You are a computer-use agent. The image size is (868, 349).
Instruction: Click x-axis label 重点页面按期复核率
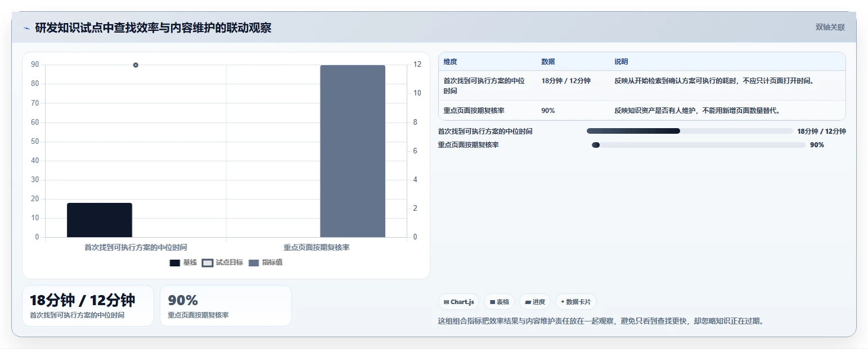[x=317, y=247]
